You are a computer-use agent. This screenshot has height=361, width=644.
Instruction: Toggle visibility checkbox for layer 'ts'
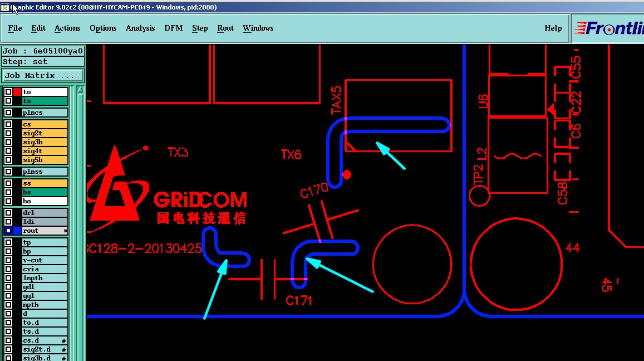[x=8, y=101]
